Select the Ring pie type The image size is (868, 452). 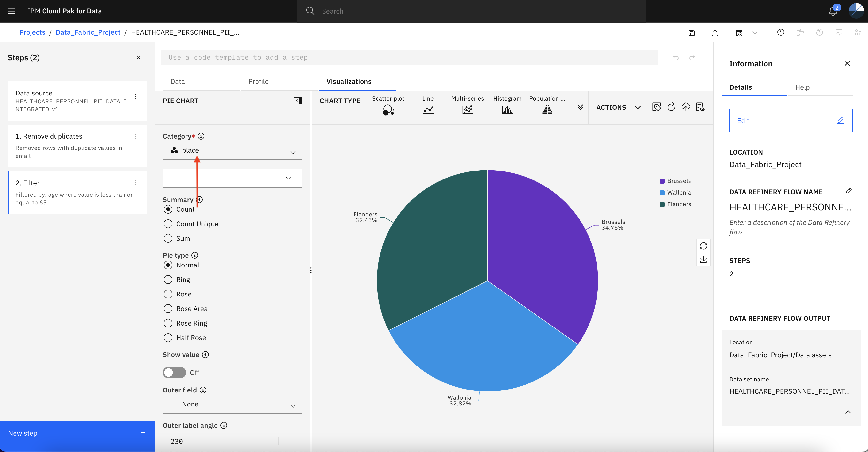[168, 280]
